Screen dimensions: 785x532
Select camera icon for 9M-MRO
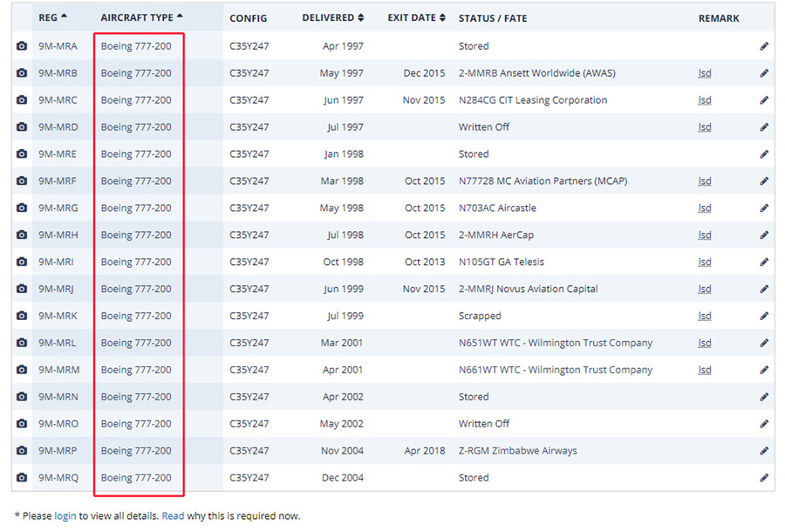pos(22,424)
